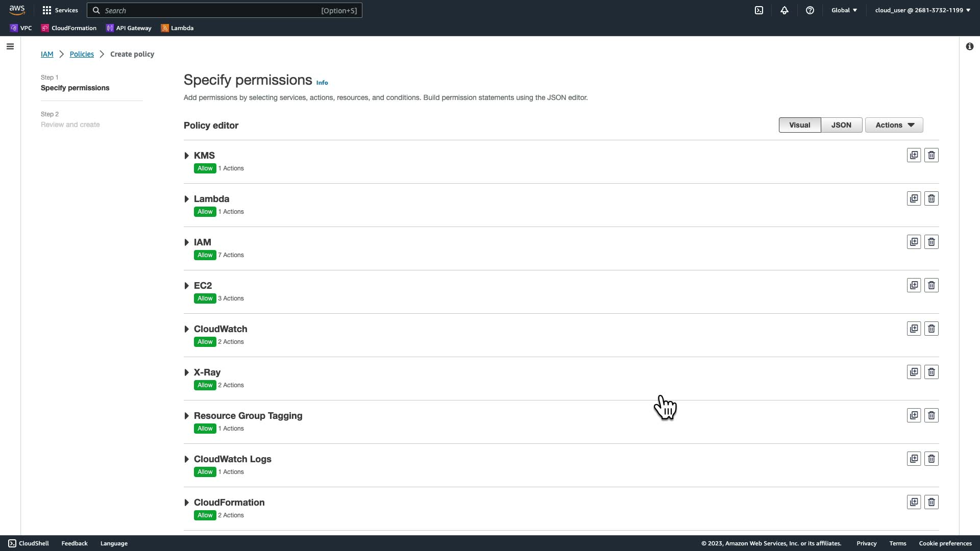This screenshot has width=980, height=551.
Task: Open the Actions dropdown menu
Action: [x=894, y=125]
